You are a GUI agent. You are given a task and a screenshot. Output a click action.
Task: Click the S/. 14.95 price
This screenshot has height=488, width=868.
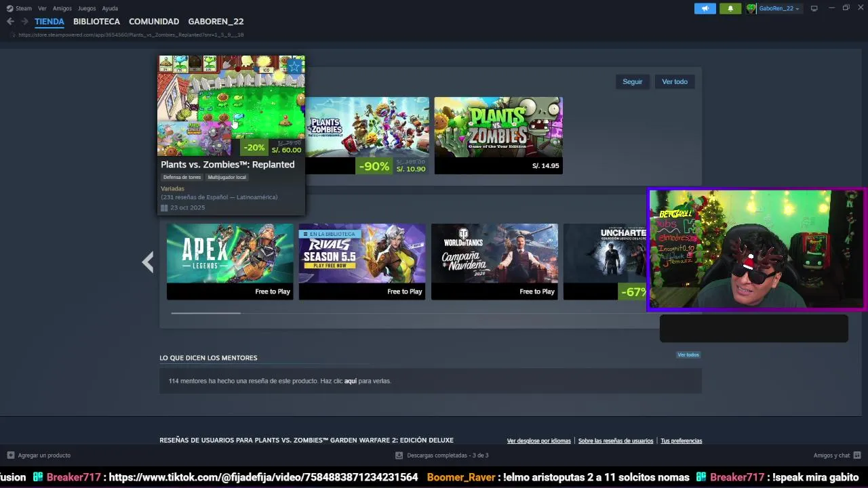tap(546, 166)
